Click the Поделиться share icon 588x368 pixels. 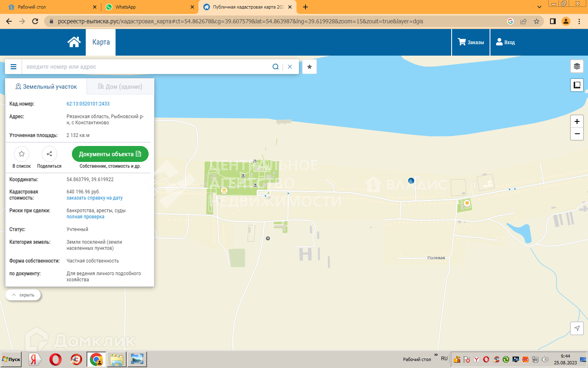[x=49, y=154]
